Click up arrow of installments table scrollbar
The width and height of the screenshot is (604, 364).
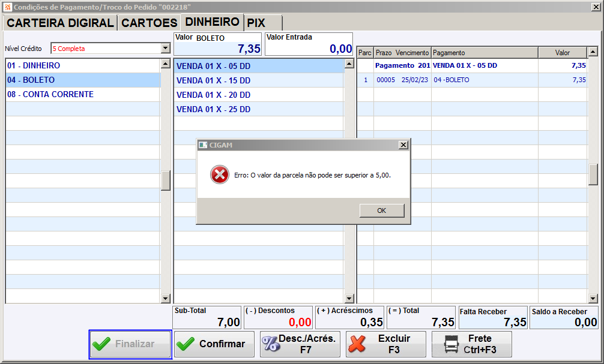(x=593, y=52)
